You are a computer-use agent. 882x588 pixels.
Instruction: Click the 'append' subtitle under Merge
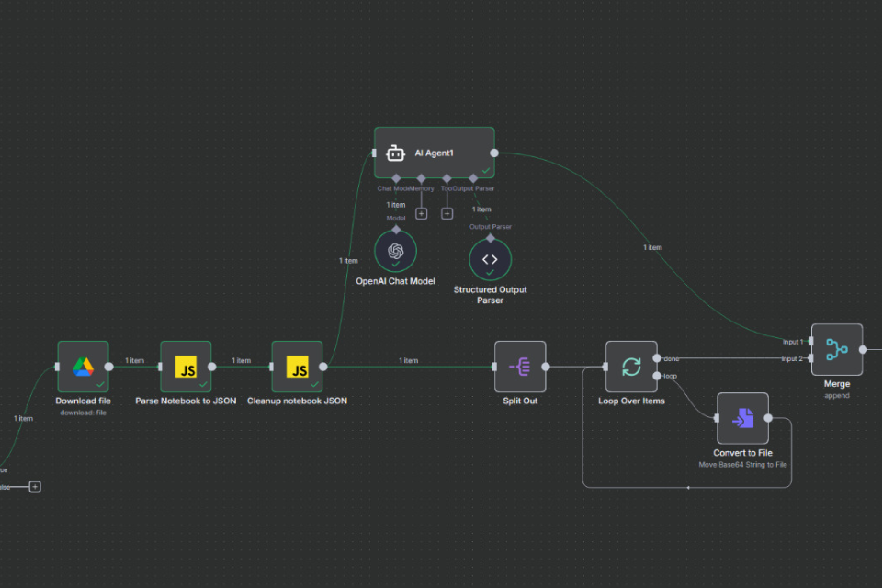click(x=837, y=396)
